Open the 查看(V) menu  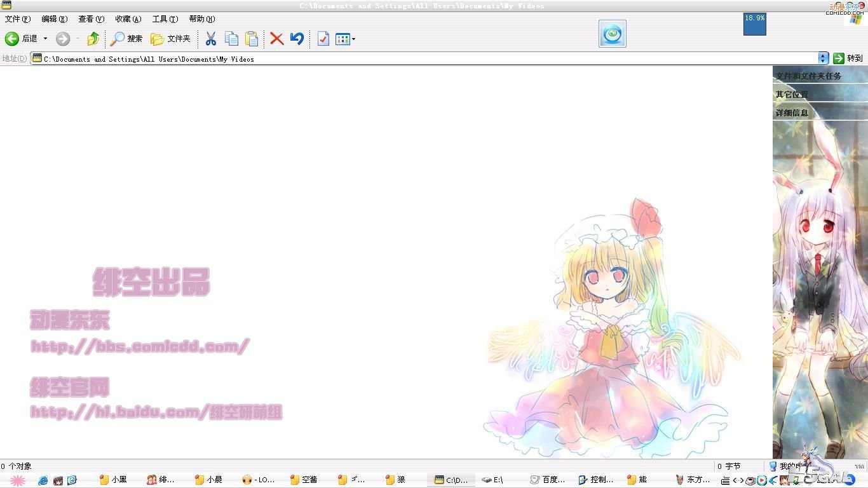pyautogui.click(x=92, y=19)
